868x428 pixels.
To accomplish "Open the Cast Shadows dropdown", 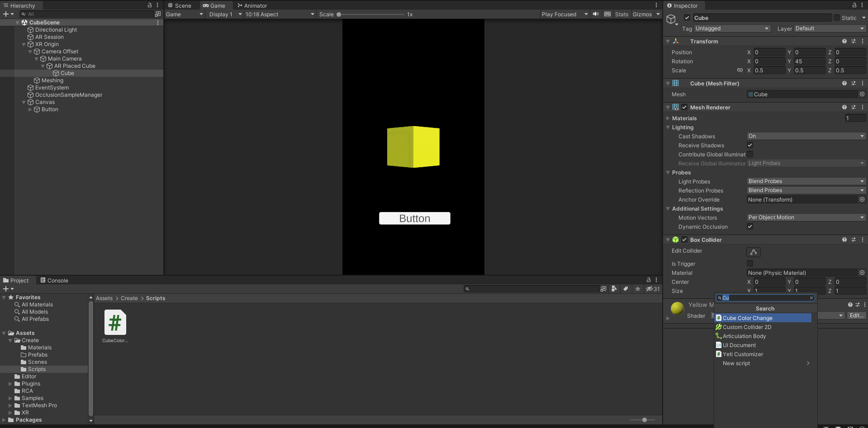I will tap(806, 136).
